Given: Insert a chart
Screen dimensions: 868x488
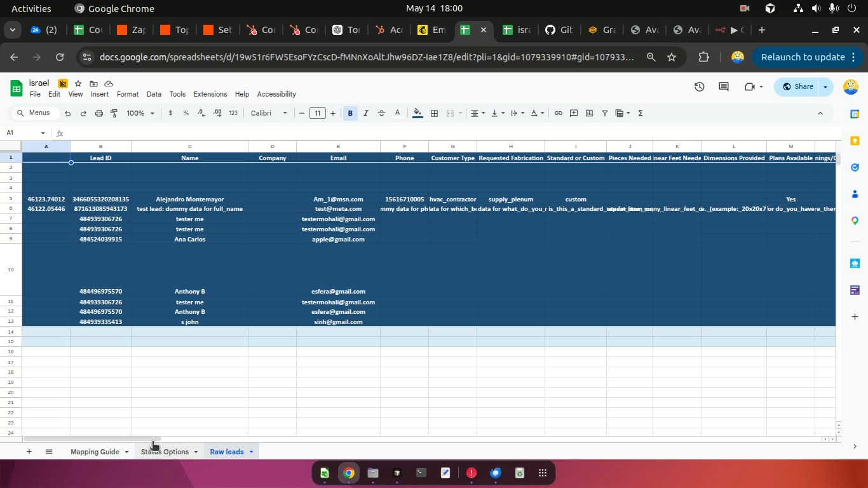Looking at the screenshot, I should pyautogui.click(x=589, y=113).
